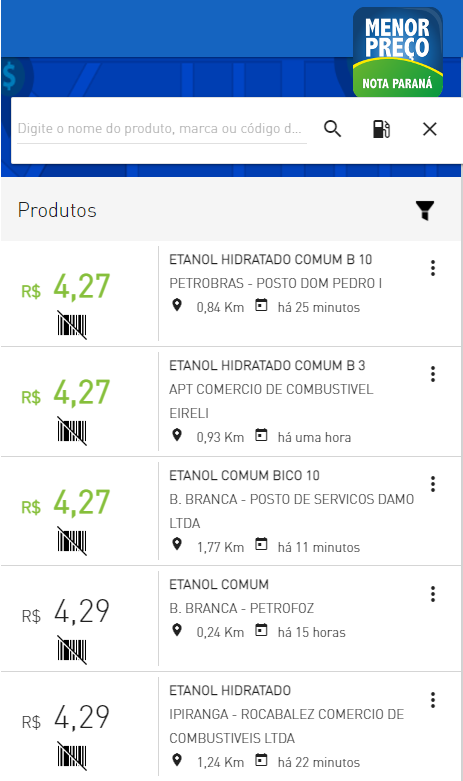Select the B. BRANCA - PETROFOZ station name
Screen dimensions: 463x781
click(241, 608)
